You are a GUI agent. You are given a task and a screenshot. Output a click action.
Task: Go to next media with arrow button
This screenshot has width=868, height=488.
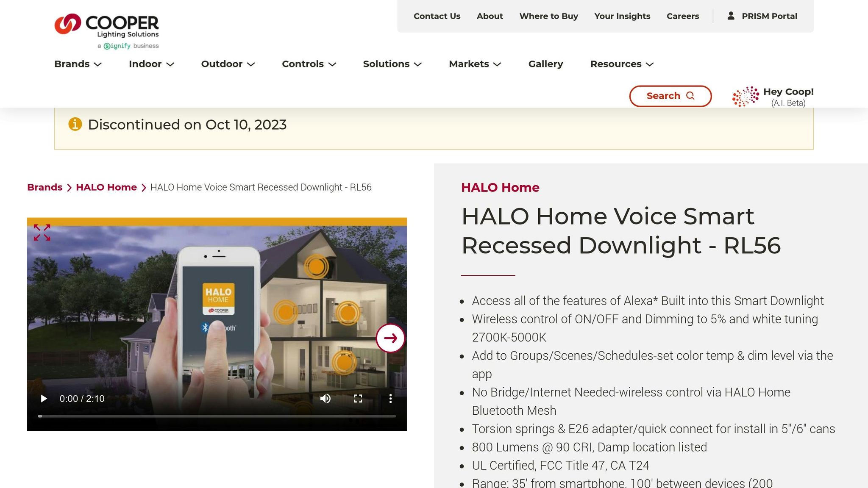tap(390, 338)
